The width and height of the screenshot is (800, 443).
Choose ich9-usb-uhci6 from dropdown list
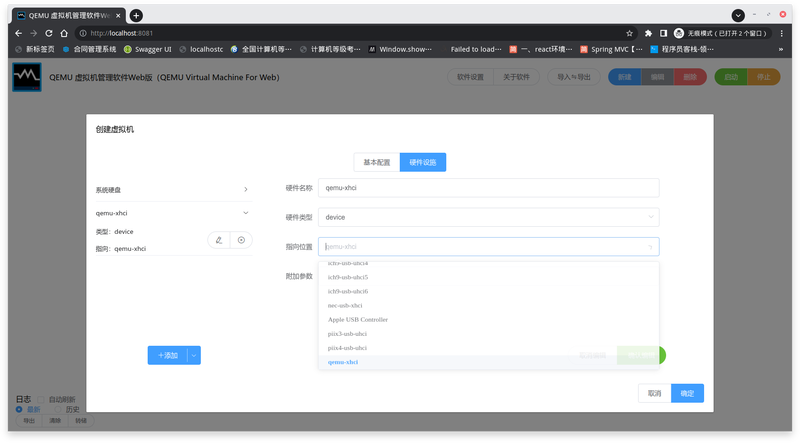tap(488, 291)
